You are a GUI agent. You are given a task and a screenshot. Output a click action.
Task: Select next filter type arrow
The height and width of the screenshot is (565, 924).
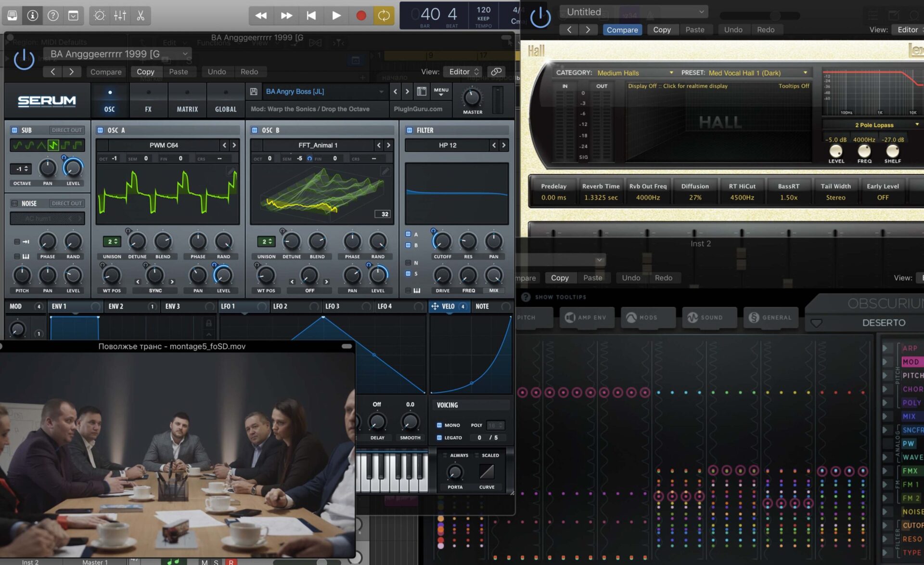(x=504, y=145)
